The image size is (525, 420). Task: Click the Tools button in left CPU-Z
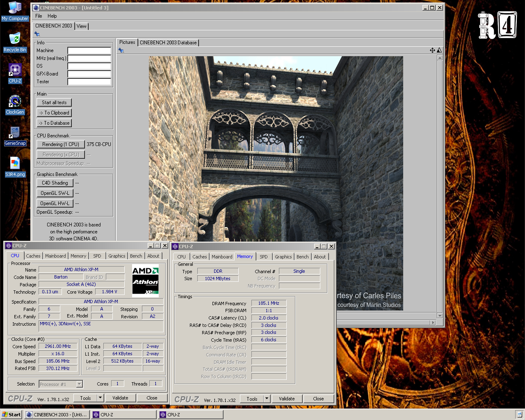point(85,398)
